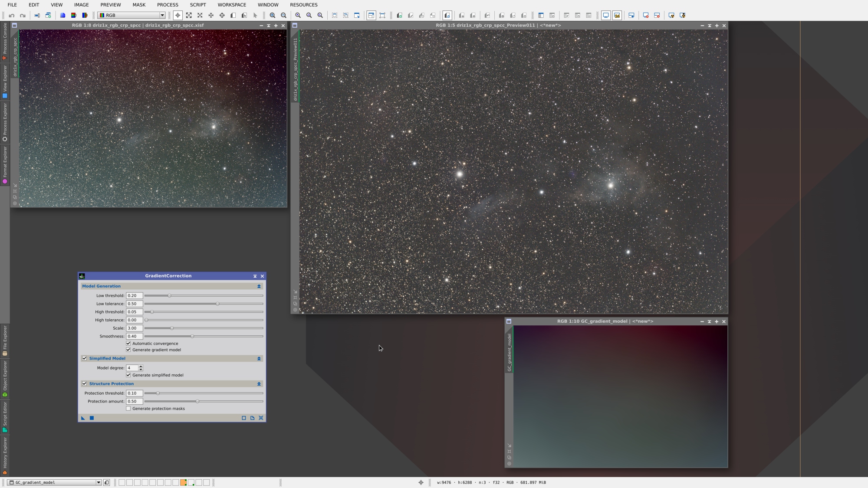Click the Low tolerance value field
This screenshot has height=488, width=868.
pos(135,304)
